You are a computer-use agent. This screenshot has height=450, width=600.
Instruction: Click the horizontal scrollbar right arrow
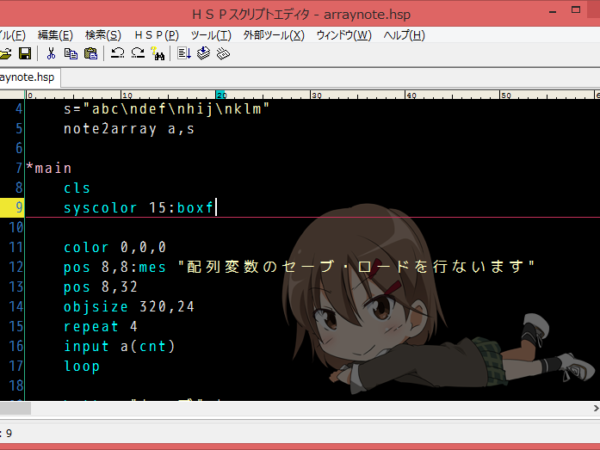click(x=596, y=409)
